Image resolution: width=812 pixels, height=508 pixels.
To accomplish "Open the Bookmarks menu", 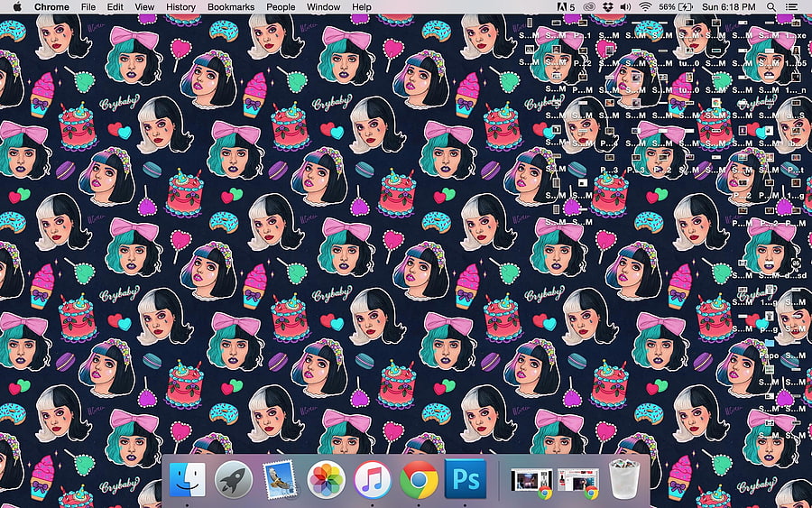I will click(231, 6).
